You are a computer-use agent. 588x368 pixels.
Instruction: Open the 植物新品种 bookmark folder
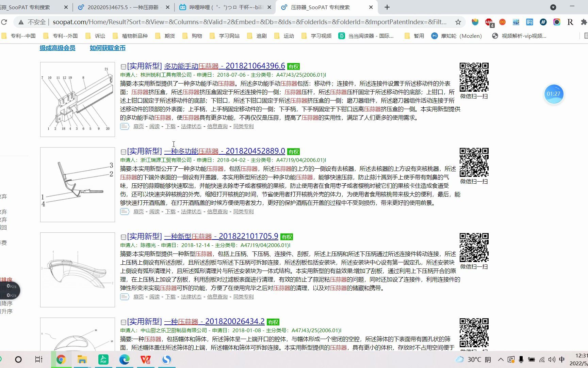[130, 36]
